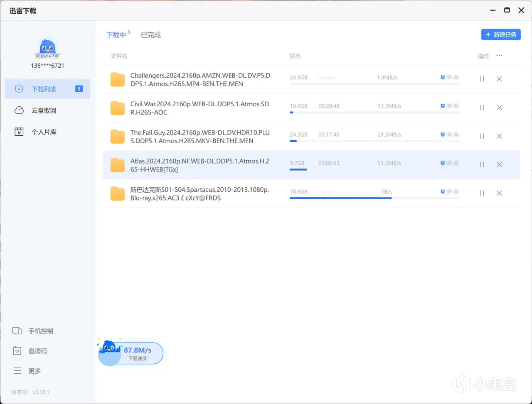Click the gray rocket icon on The.Fall.Guy row
Viewport: 532px width, 404px height.
(456, 135)
